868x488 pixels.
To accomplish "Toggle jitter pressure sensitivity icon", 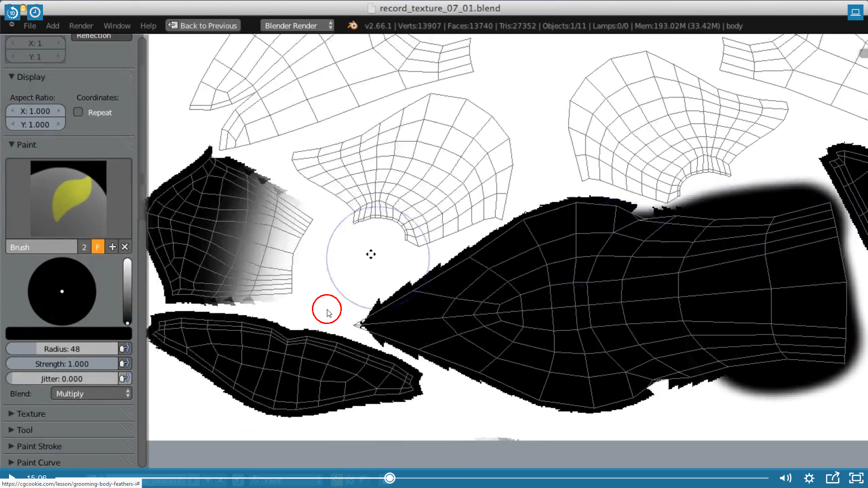I will tap(124, 378).
